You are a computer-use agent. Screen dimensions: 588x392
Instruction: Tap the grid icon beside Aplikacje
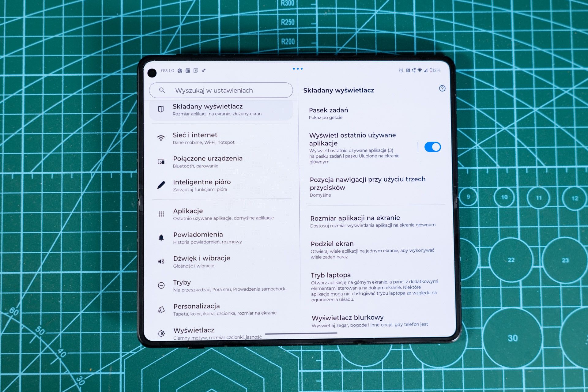161,214
